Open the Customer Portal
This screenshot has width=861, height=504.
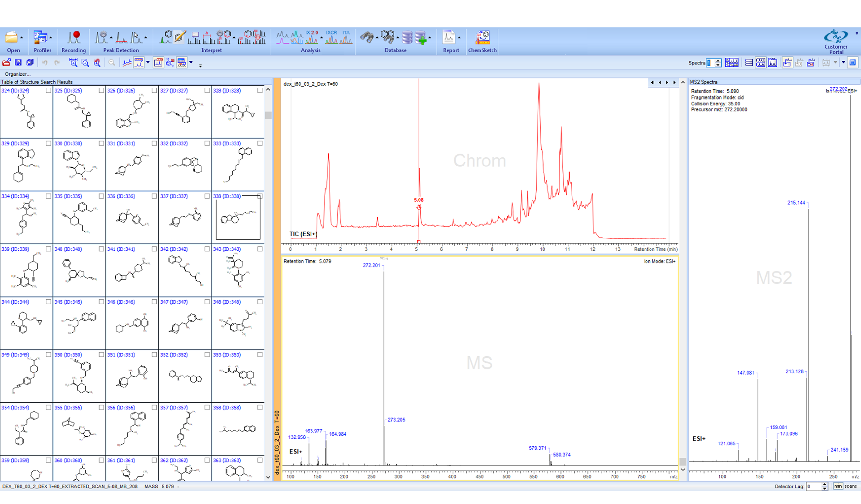tap(836, 41)
